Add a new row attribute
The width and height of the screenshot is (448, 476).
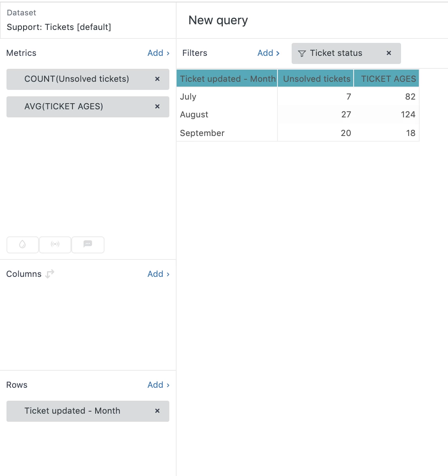point(158,385)
